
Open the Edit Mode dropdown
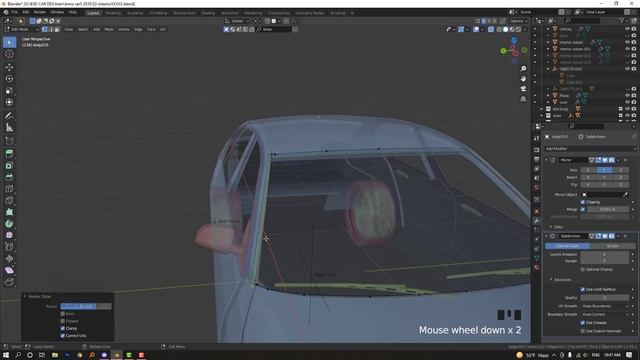22,29
